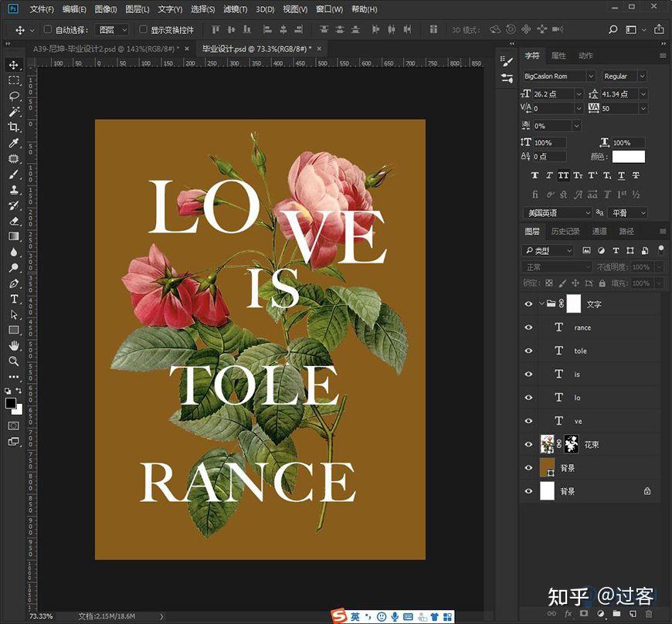Select the Gradient tool
The width and height of the screenshot is (672, 624).
click(x=14, y=236)
